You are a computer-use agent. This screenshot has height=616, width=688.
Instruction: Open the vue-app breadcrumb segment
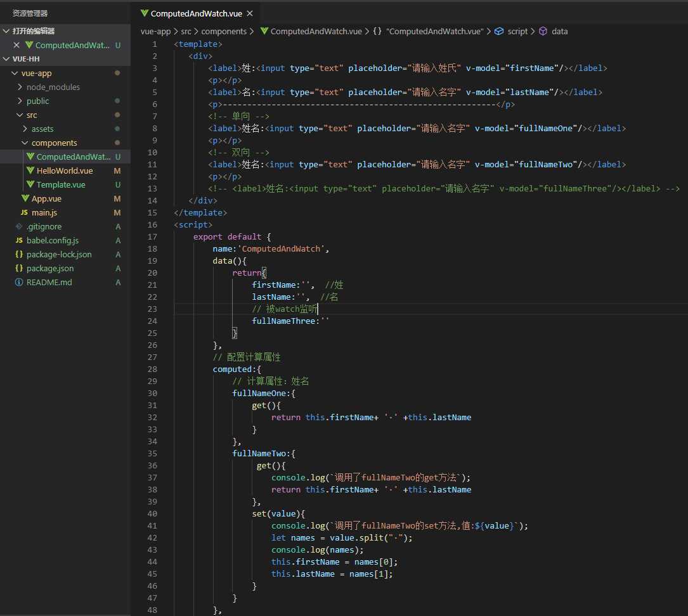pos(155,31)
